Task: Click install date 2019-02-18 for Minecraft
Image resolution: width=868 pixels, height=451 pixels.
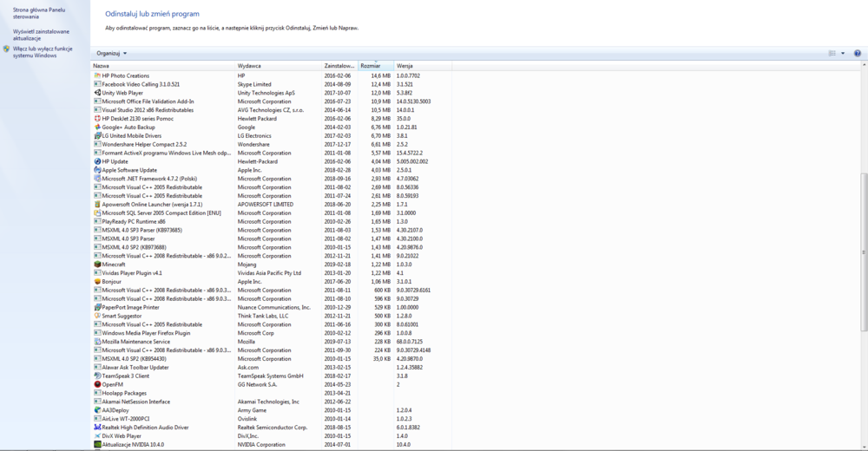Action: point(337,265)
